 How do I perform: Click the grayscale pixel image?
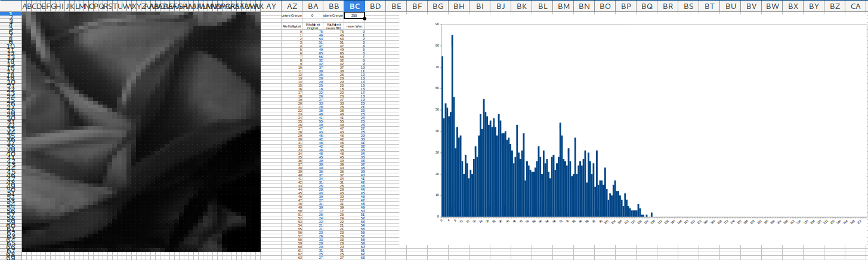[x=141, y=131]
